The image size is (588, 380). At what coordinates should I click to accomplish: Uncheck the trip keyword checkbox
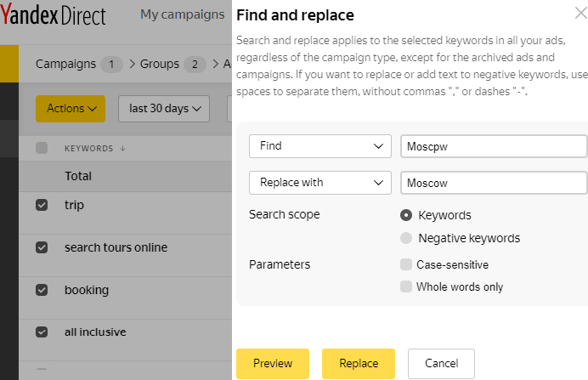pos(42,205)
